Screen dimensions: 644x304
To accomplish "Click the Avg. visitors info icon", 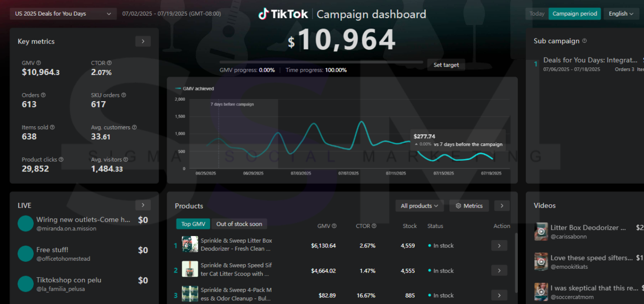I will click(125, 160).
